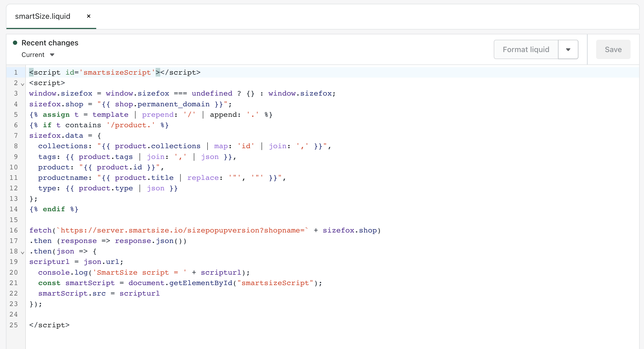Place cursor on 'smartsizeScript' id string in line 1
This screenshot has width=644, height=349.
tap(117, 72)
